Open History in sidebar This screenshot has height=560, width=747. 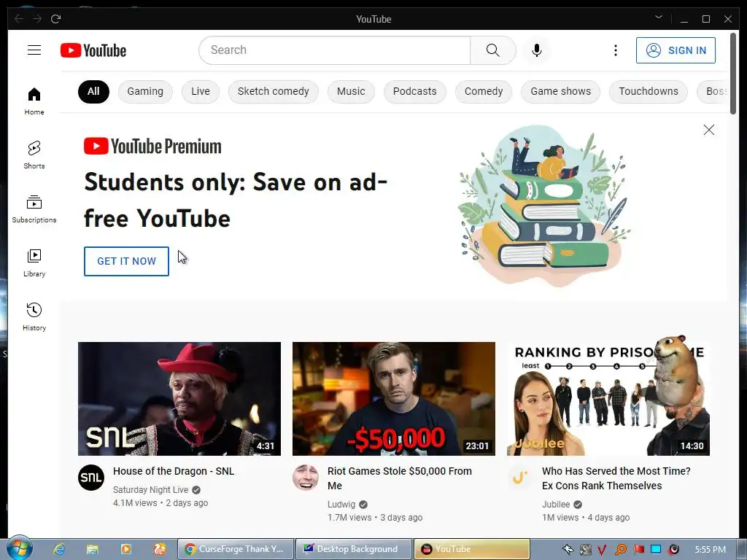34,316
